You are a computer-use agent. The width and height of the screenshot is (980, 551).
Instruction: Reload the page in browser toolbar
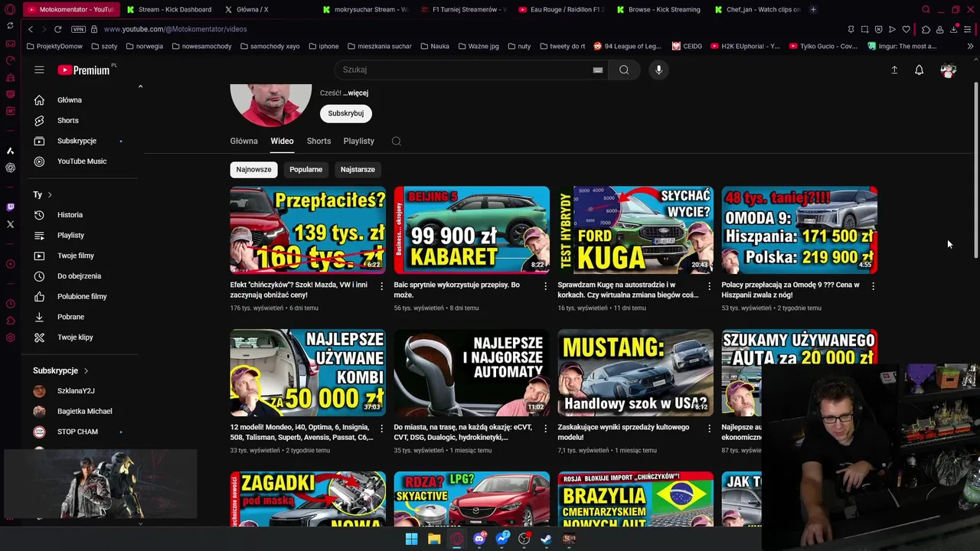[x=57, y=29]
